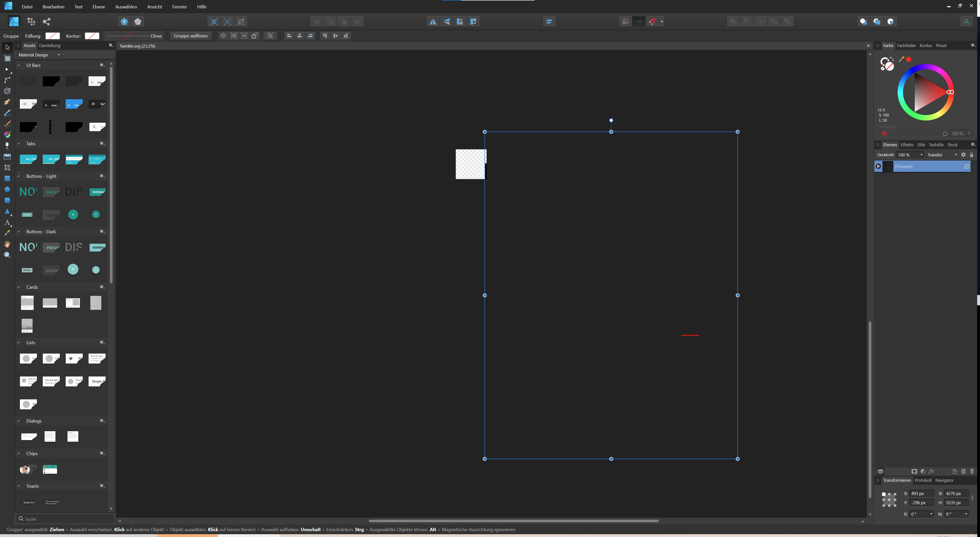Viewport: 980px width, 537px height.
Task: Toggle the lock icon next to Transfer blend mode
Action: click(972, 155)
